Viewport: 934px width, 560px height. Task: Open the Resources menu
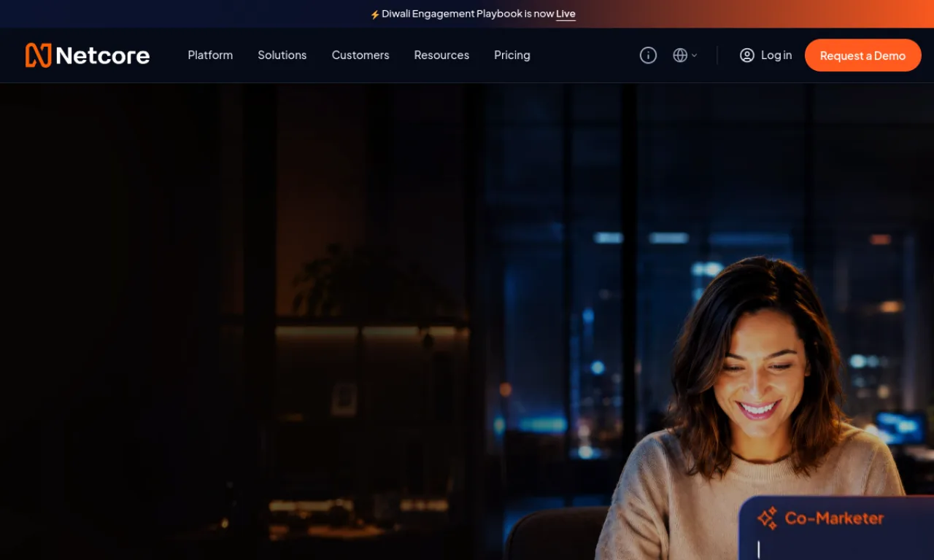441,55
